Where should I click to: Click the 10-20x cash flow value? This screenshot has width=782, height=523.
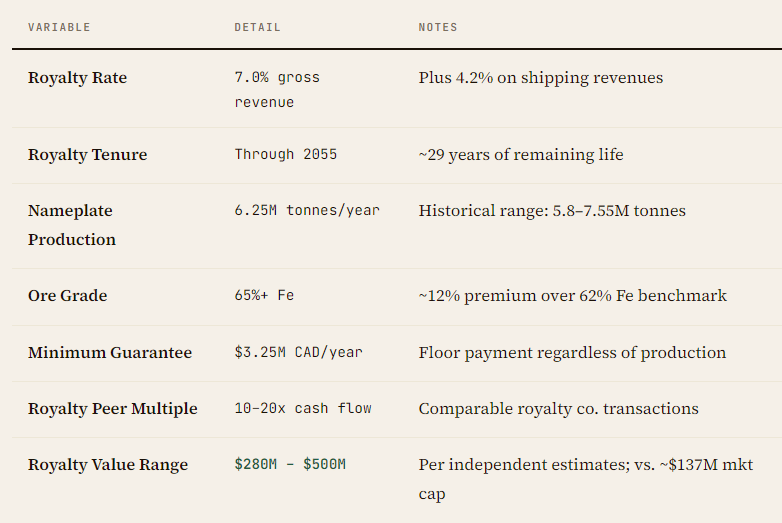point(302,409)
